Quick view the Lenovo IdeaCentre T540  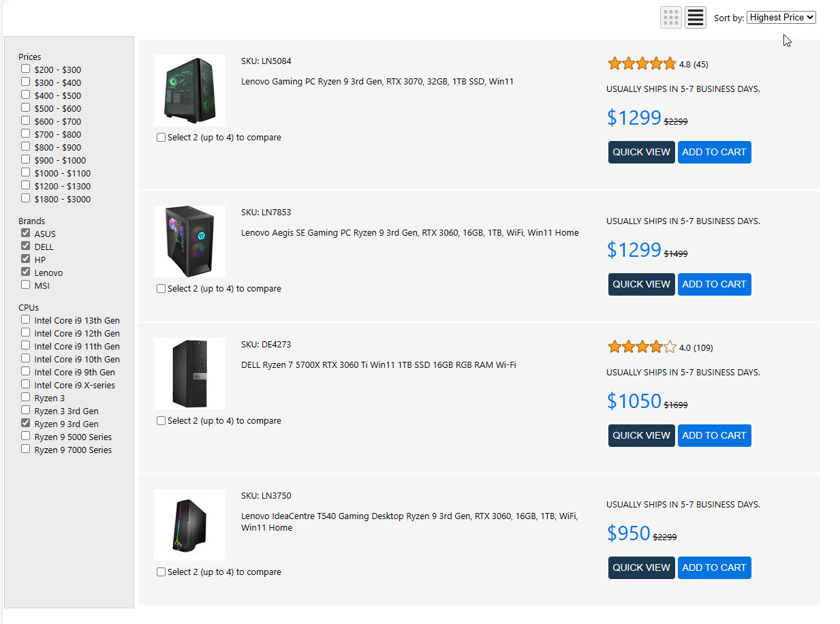click(641, 568)
